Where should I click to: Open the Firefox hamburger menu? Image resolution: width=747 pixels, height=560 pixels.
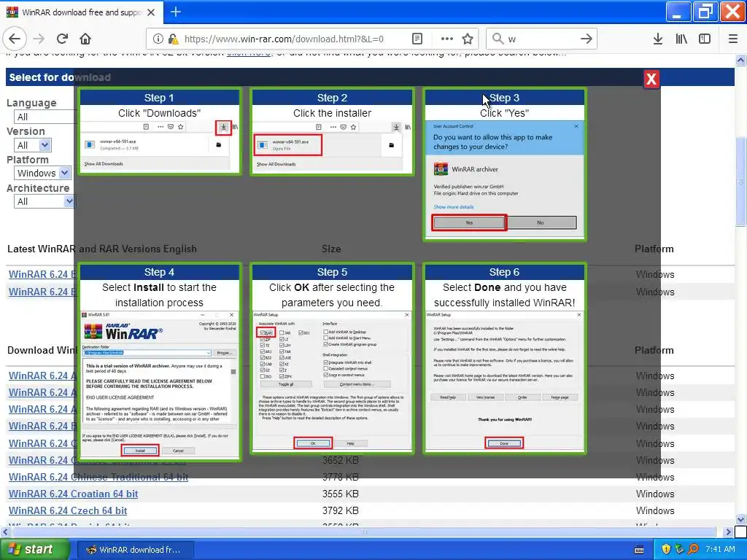pos(733,39)
